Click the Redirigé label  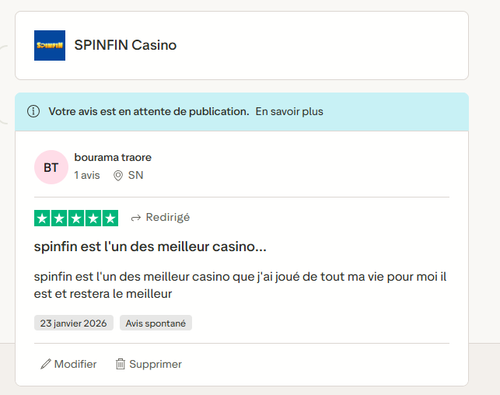(168, 217)
